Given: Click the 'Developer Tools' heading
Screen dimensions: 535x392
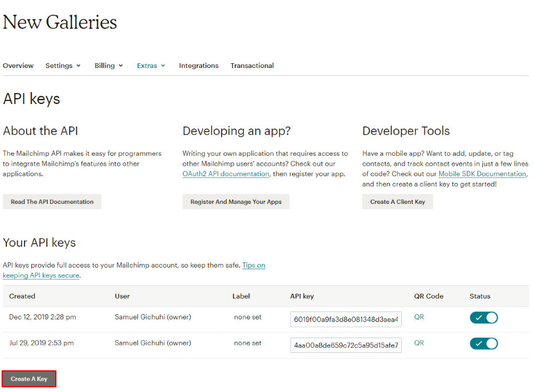Looking at the screenshot, I should [x=406, y=131].
